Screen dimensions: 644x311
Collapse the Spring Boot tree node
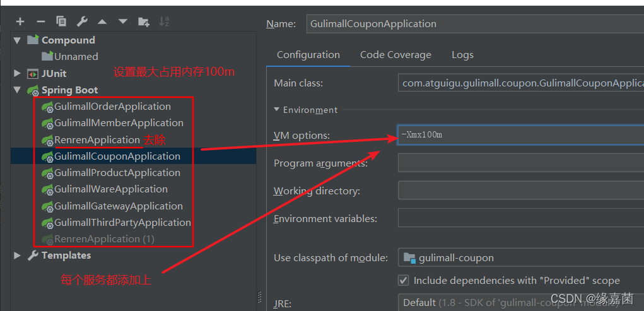(17, 90)
